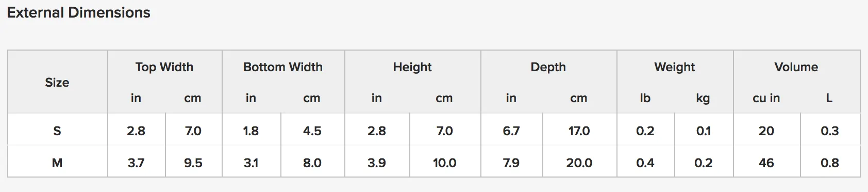Click the Bottom Width column header
Screen dimensions: 868x192
tap(283, 67)
